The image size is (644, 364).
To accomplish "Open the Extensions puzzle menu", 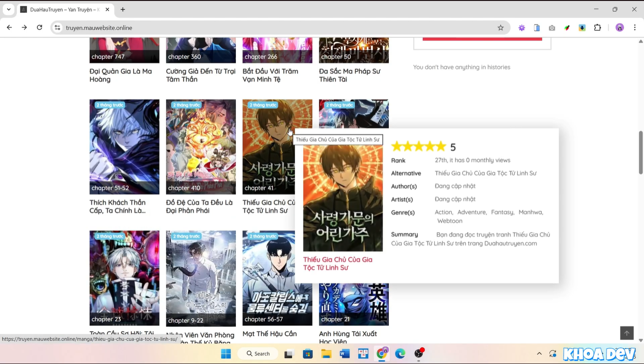I will [598, 27].
